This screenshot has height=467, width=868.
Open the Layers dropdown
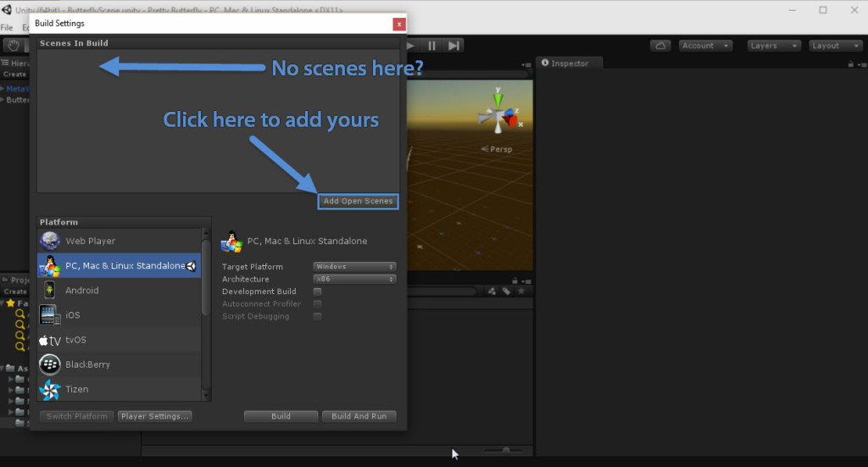coord(773,46)
